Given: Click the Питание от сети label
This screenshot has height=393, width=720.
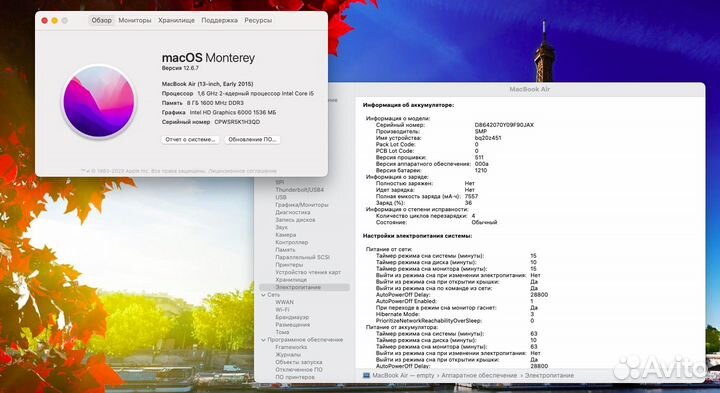Looking at the screenshot, I should tap(388, 249).
